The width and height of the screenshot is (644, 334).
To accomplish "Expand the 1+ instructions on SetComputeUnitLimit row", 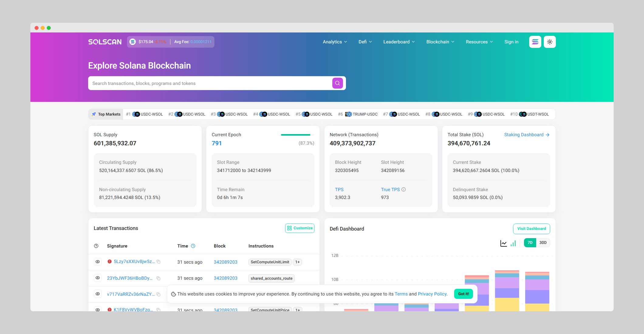I will click(297, 262).
